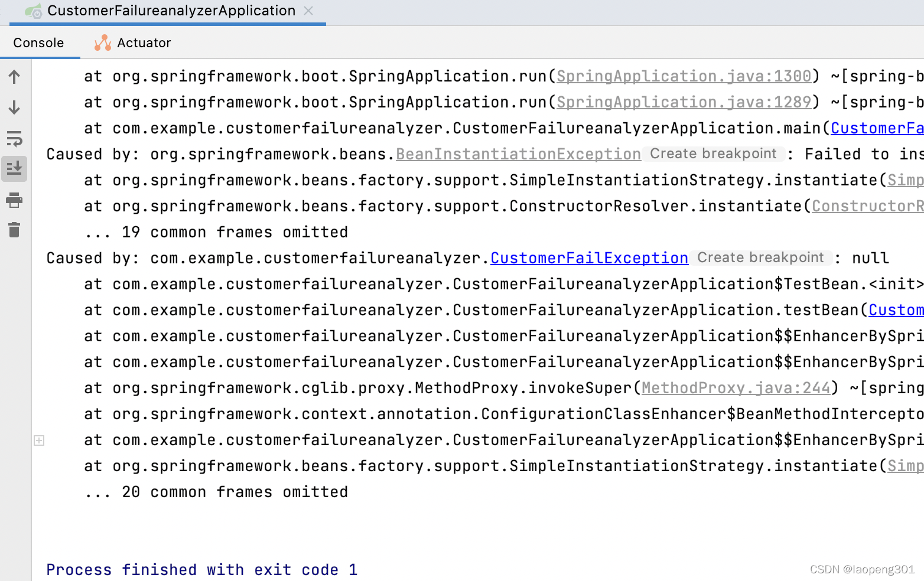This screenshot has width=924, height=581.
Task: Click the TestBean.<init> stack frame line
Action: coord(504,284)
